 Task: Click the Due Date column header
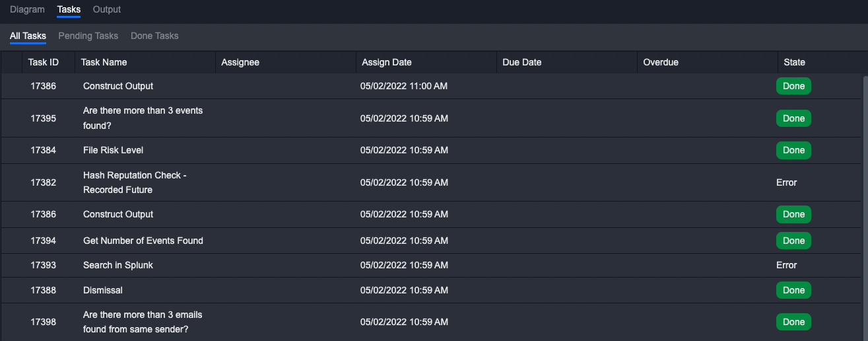(521, 62)
